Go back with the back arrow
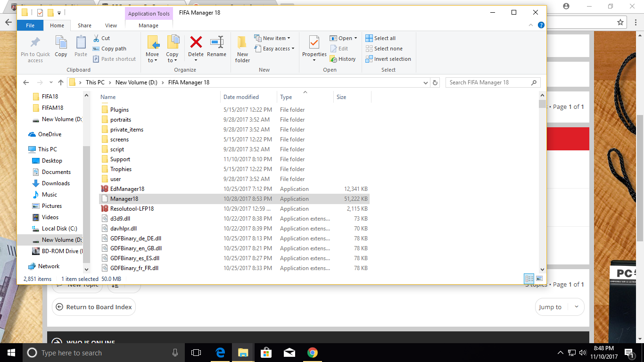This screenshot has width=644, height=362. (26, 82)
